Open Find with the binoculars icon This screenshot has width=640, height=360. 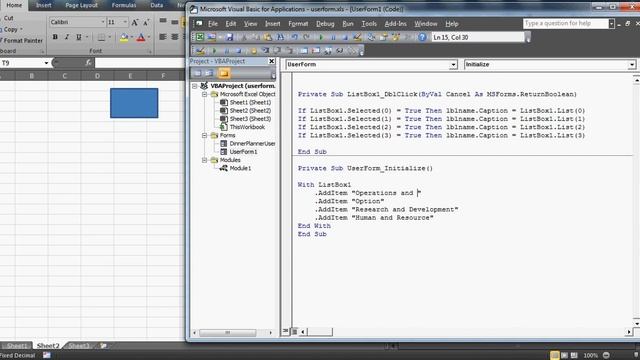tap(280, 37)
